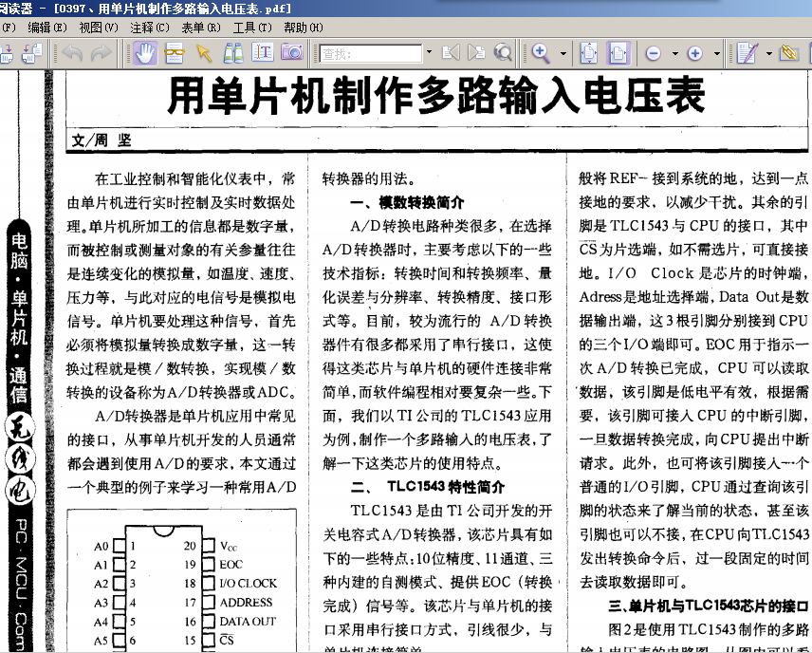Open the 视图(V) menu

pos(99,28)
